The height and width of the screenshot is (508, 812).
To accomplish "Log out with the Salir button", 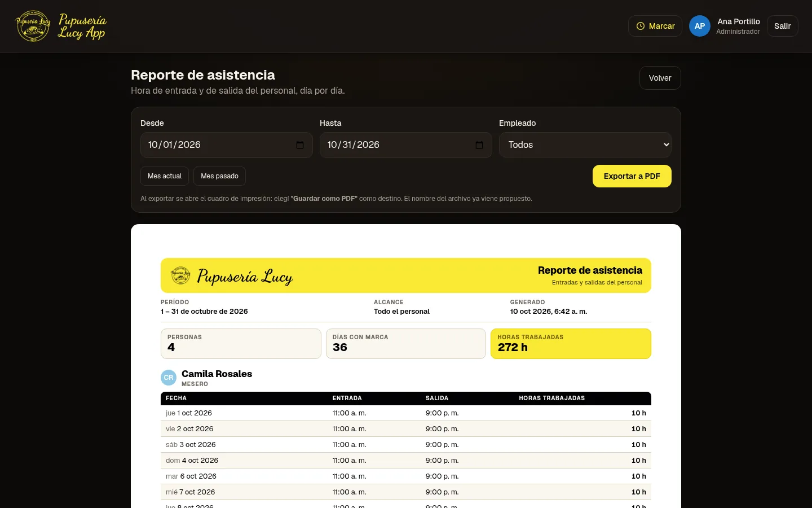I will pyautogui.click(x=782, y=26).
